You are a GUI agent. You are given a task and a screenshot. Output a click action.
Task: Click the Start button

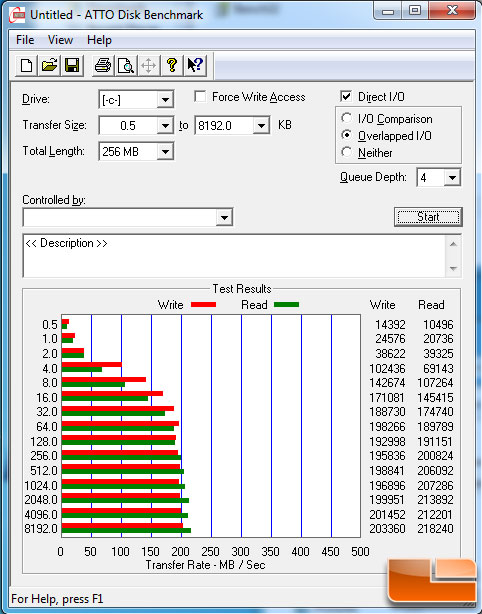point(428,217)
